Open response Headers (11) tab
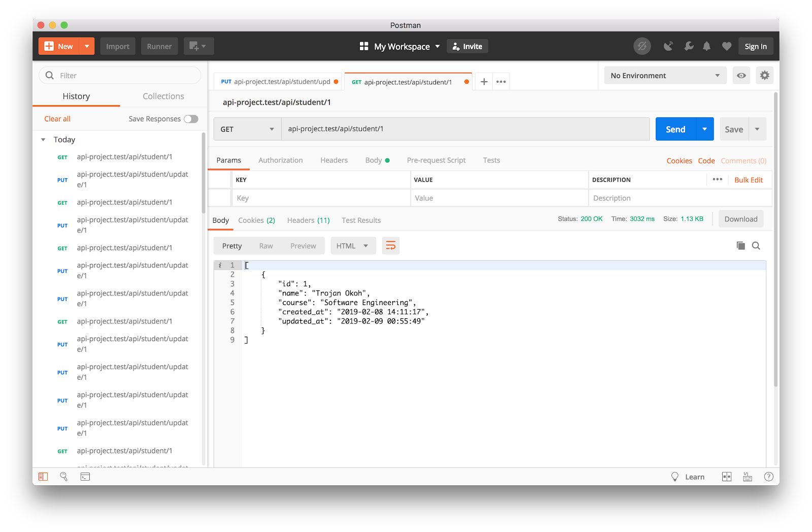This screenshot has height=532, width=812. pos(309,220)
